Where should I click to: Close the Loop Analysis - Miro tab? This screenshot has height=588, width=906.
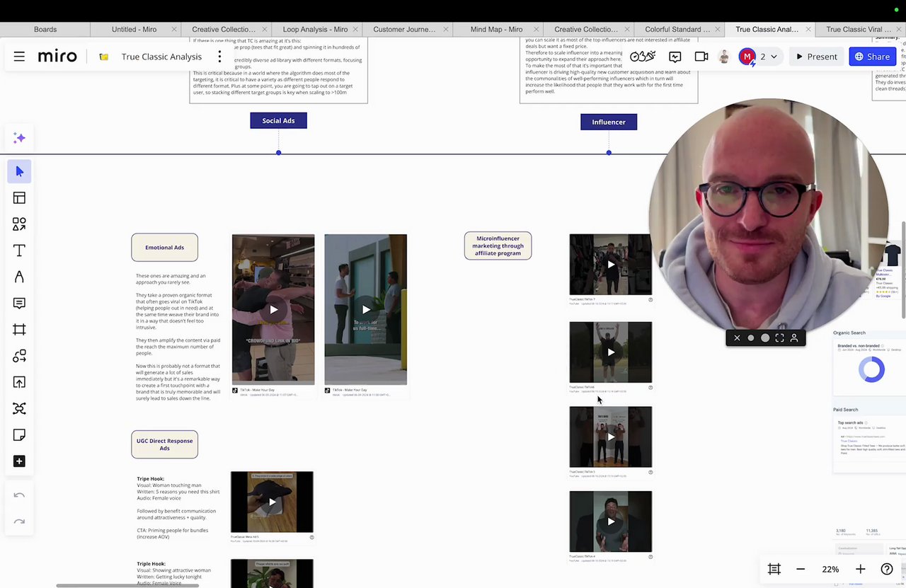click(356, 29)
